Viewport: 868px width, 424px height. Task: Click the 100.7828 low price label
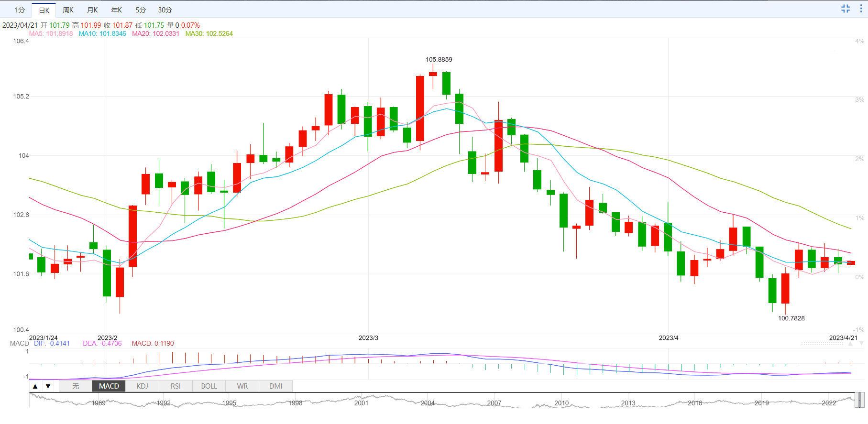[x=791, y=318]
